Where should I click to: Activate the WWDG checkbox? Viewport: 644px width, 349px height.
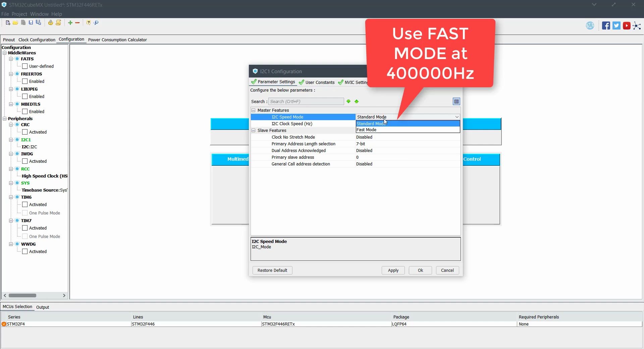click(x=25, y=251)
